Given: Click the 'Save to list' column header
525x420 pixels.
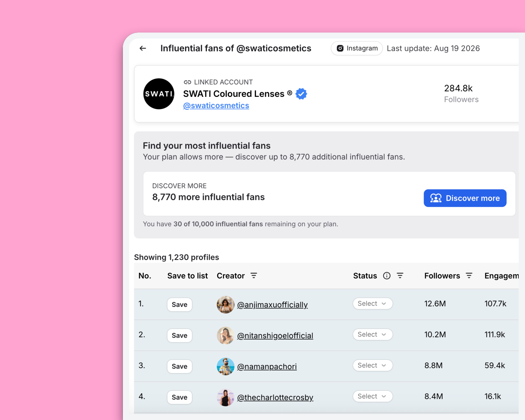Looking at the screenshot, I should point(187,276).
